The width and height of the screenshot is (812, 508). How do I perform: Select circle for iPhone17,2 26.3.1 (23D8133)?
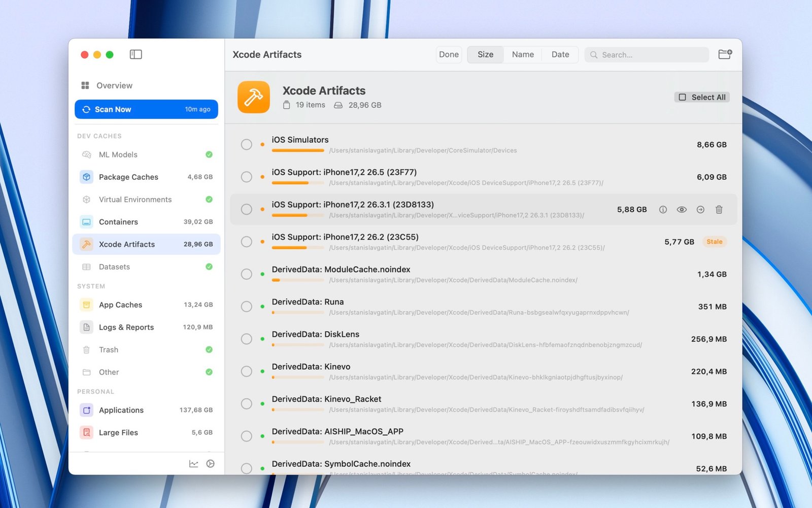tap(247, 209)
